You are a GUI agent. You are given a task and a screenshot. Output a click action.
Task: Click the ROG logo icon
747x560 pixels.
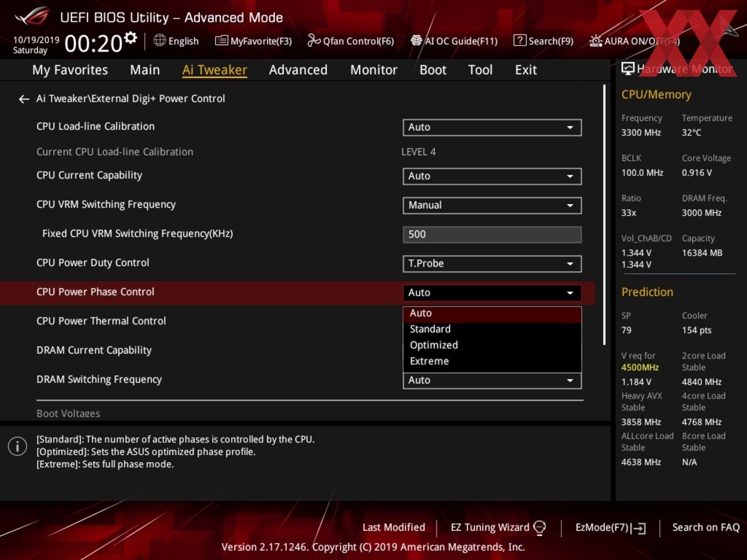point(32,16)
